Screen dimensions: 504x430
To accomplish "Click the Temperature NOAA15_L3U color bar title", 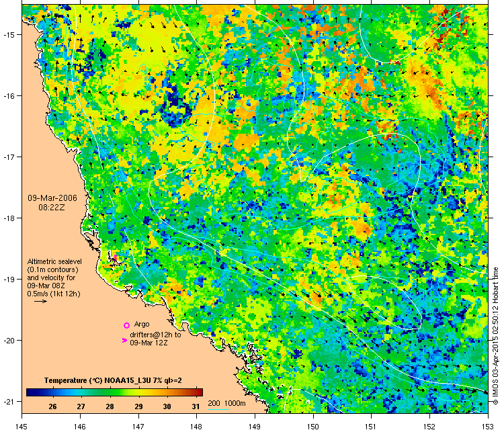I will point(113,380).
